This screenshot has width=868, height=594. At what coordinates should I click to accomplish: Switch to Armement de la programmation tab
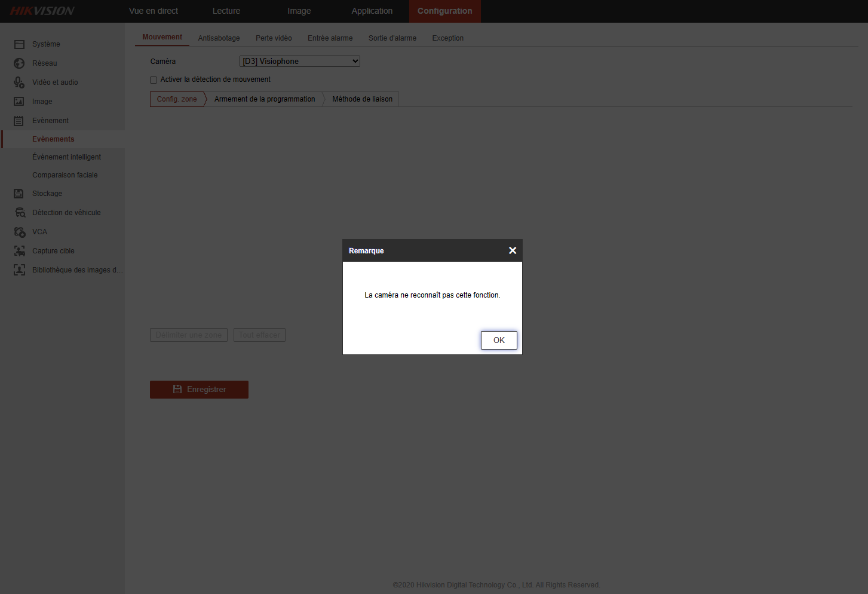point(265,99)
